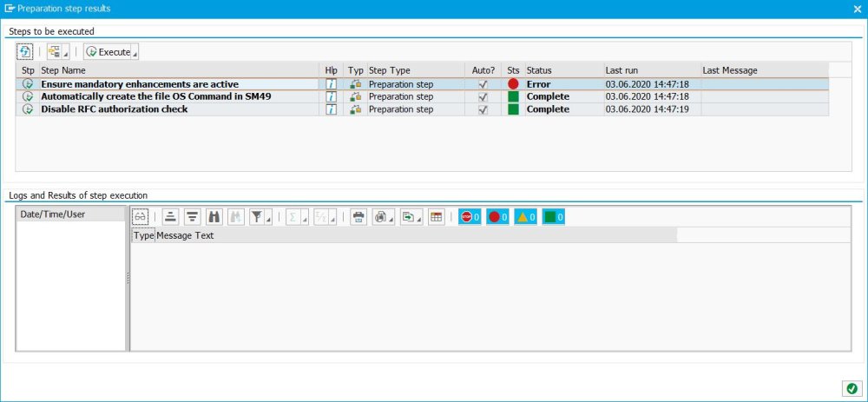Select 'Automatically create the file OS Command in SM49'
This screenshot has width=868, height=402.
pos(156,96)
